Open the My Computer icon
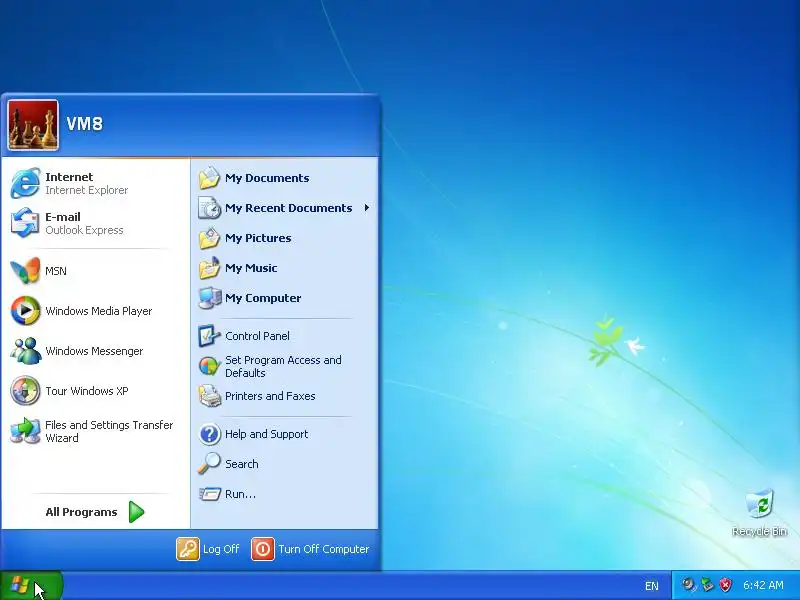 [x=209, y=298]
